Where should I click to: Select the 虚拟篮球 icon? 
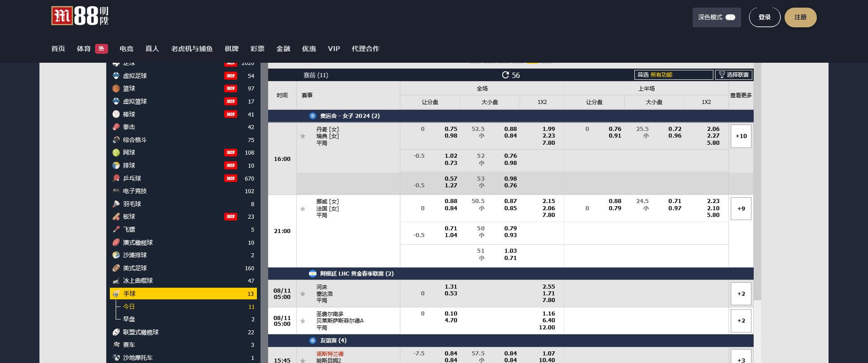pos(116,101)
